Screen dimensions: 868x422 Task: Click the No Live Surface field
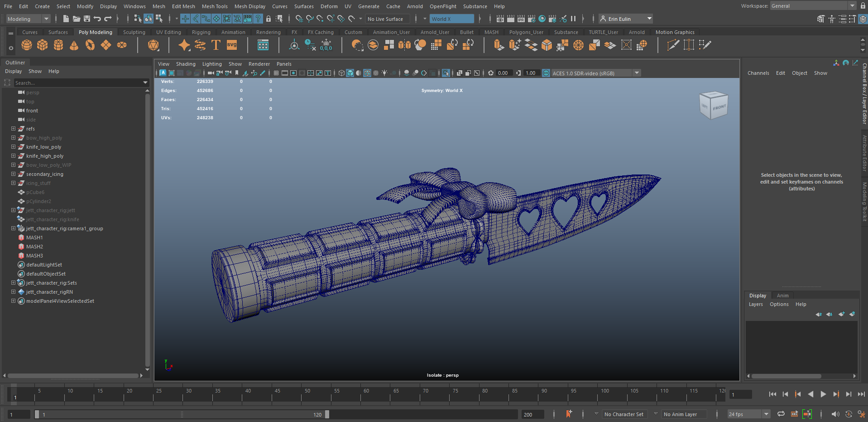coord(387,19)
